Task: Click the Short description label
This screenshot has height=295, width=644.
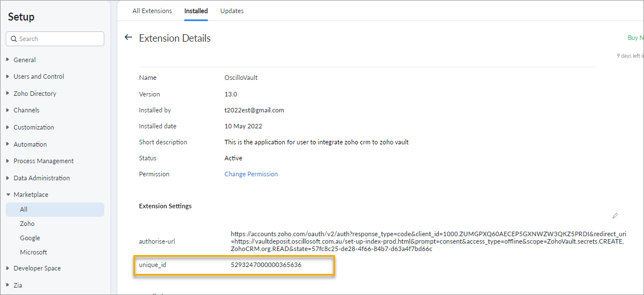Action: click(163, 142)
